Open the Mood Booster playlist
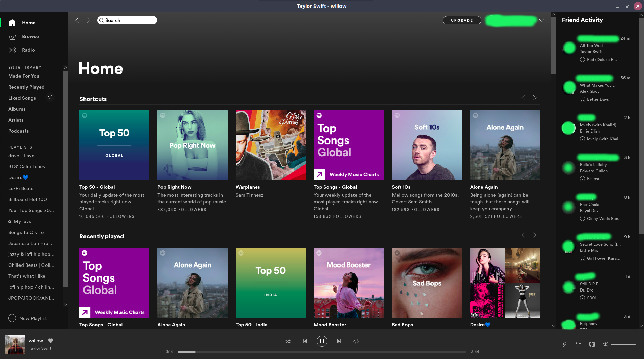The height and width of the screenshot is (359, 644). (348, 283)
